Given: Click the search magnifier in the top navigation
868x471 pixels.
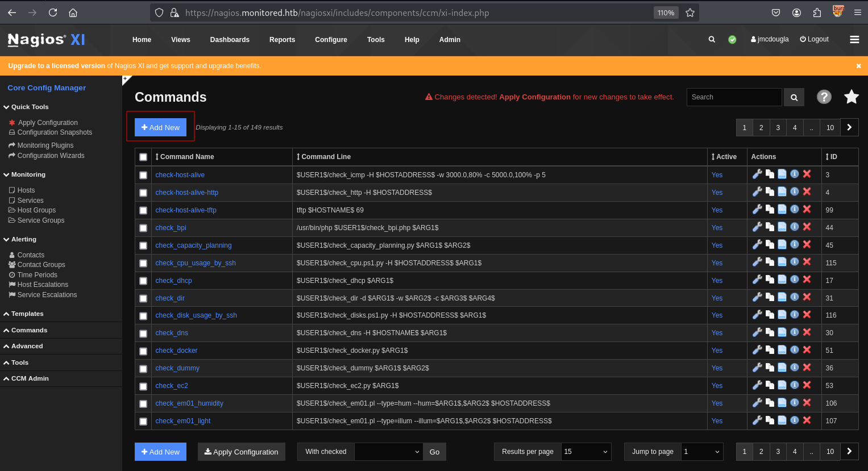Looking at the screenshot, I should click(x=712, y=39).
